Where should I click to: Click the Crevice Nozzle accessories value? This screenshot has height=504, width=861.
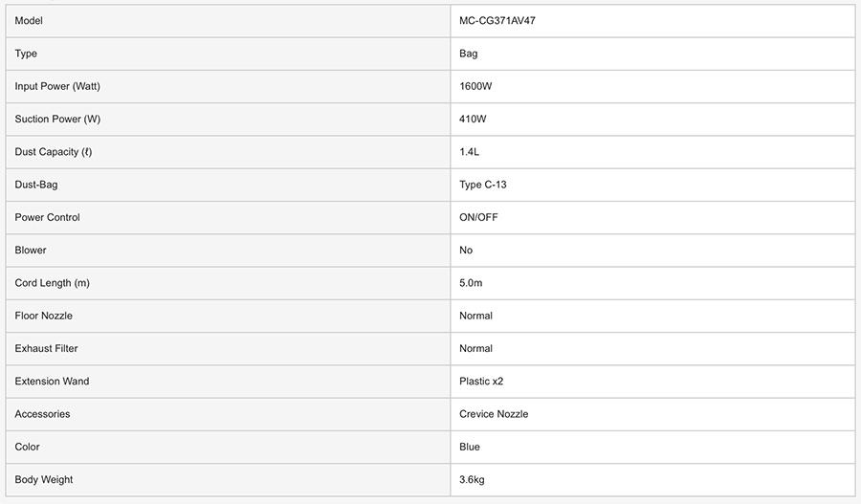(x=494, y=414)
